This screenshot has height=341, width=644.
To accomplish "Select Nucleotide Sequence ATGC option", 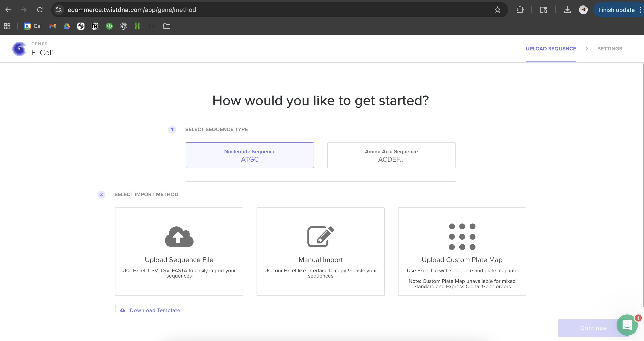I will click(250, 155).
